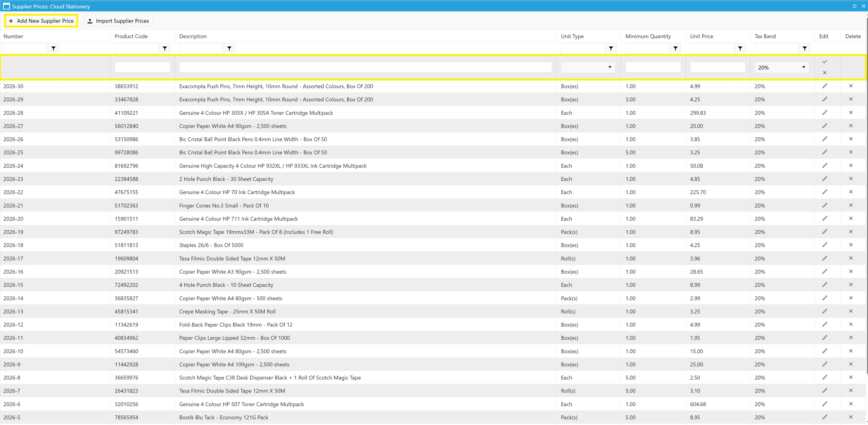Select product code 38653912 cell
The height and width of the screenshot is (425, 868).
click(x=126, y=86)
